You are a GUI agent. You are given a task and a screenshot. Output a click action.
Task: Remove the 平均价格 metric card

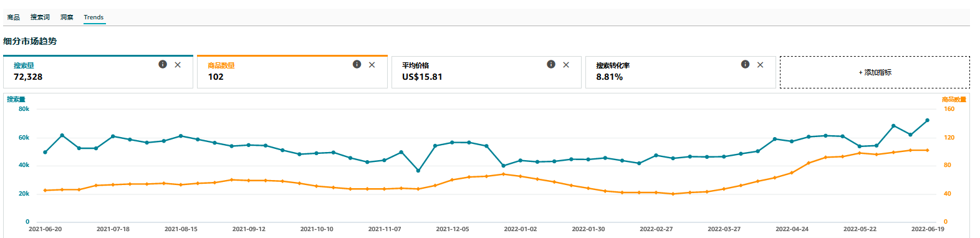tap(566, 65)
